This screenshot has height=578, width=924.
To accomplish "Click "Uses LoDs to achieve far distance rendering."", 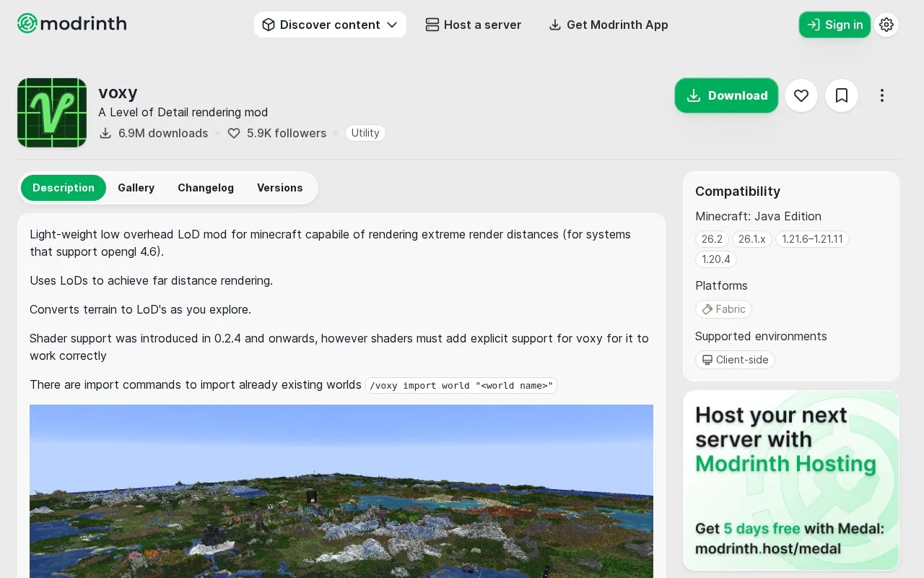I will pyautogui.click(x=151, y=280).
